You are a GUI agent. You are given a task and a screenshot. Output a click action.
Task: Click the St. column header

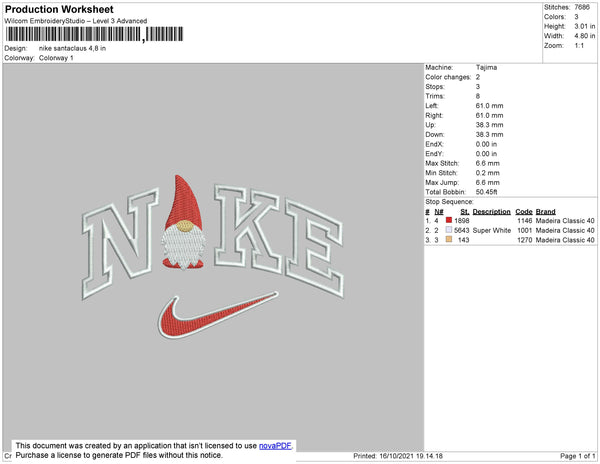coord(465,212)
